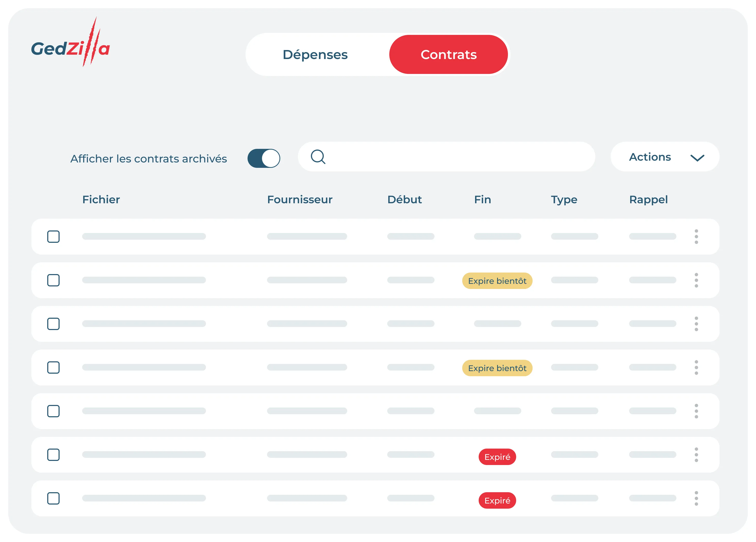Click the second Expire bientôt badge
Image resolution: width=756 pixels, height=542 pixels.
coord(497,368)
